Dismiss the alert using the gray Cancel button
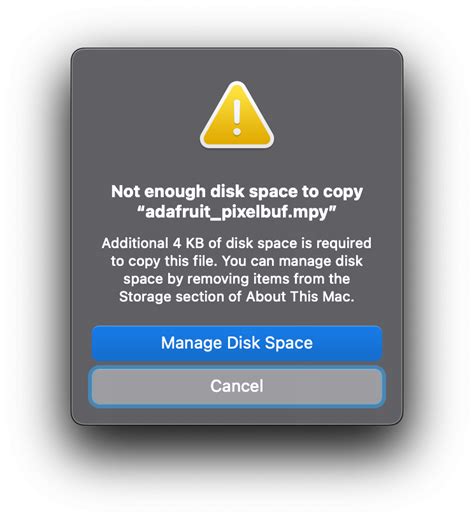Viewport: 474px width, 519px height. coord(237,386)
